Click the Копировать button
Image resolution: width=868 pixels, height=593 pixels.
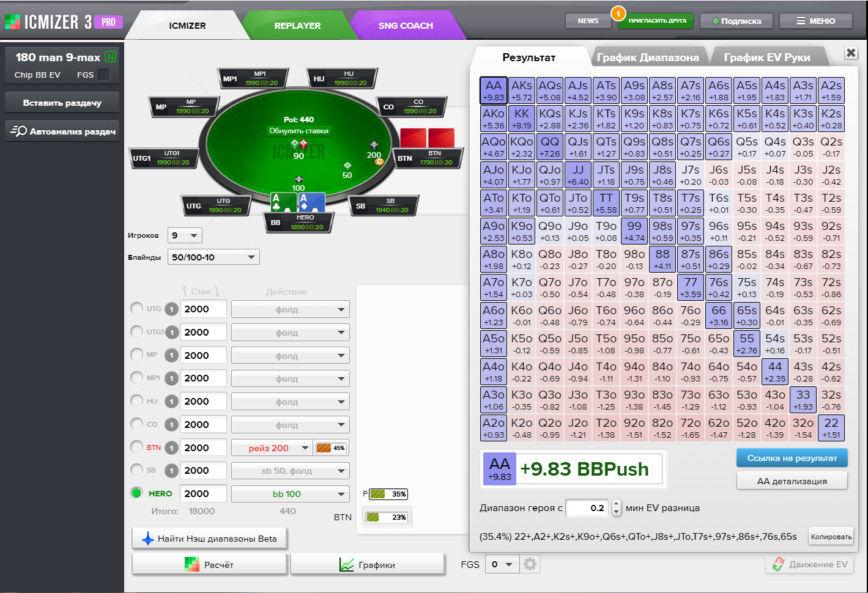tap(831, 537)
